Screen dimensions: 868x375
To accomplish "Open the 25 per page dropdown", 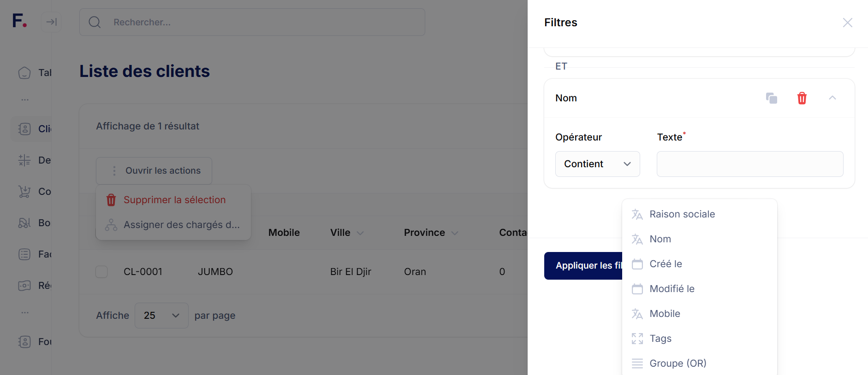I will pyautogui.click(x=161, y=316).
